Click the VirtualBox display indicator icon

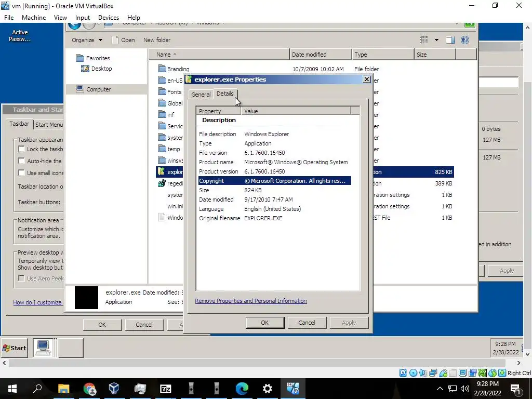coord(462,373)
